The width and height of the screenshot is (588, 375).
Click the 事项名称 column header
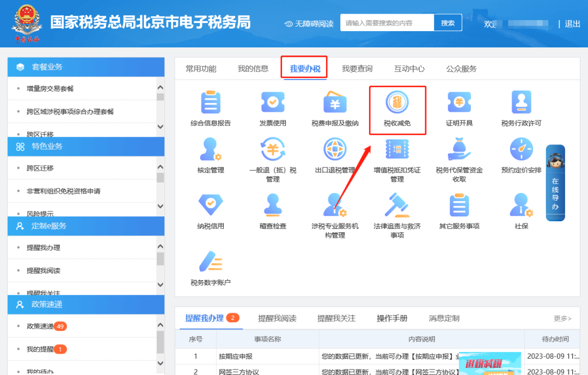267,340
